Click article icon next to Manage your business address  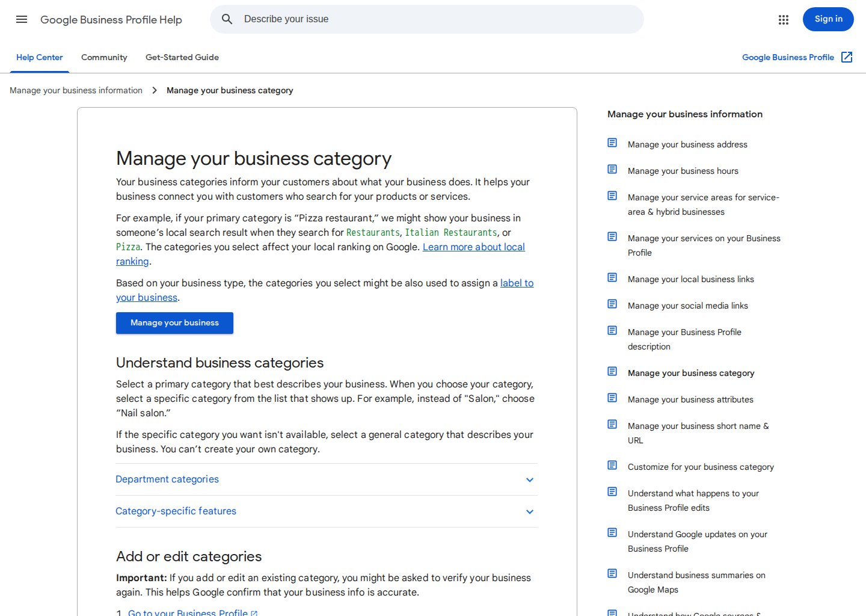[612, 143]
